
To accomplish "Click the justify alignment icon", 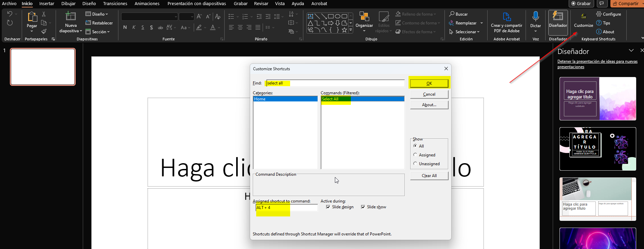I will [x=258, y=27].
